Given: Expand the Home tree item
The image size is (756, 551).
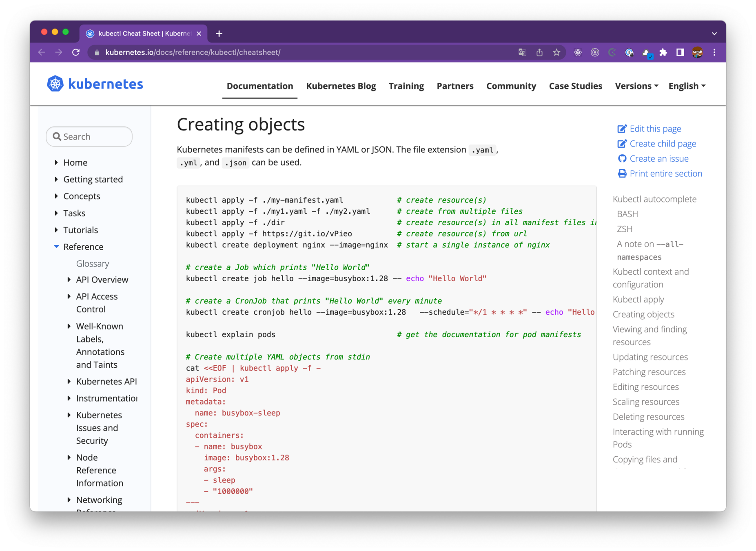Looking at the screenshot, I should 56,162.
